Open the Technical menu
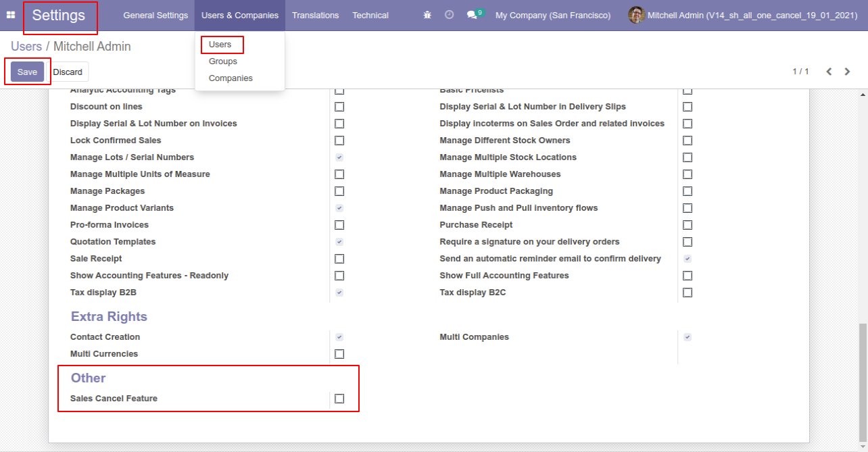 (370, 15)
